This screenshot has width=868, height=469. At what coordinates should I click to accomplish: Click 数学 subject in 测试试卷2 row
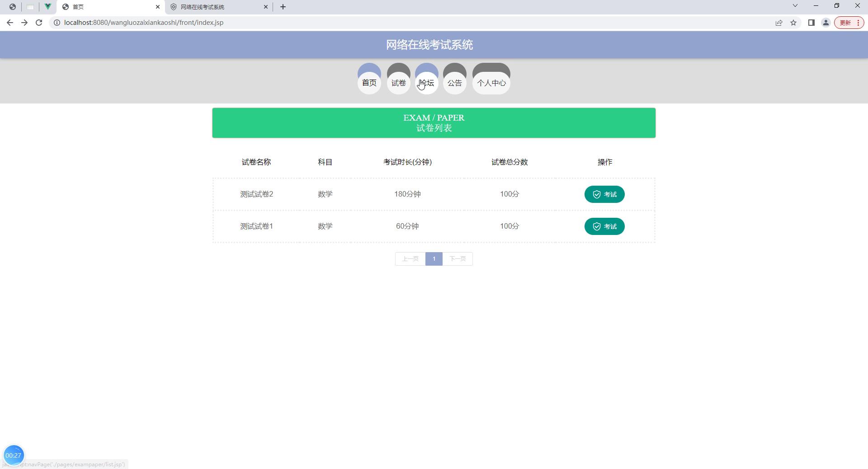(325, 194)
